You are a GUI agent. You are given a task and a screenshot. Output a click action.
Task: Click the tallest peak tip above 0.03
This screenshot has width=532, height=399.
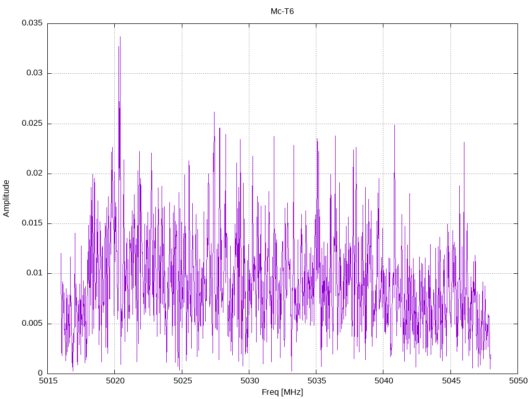pyautogui.click(x=120, y=37)
